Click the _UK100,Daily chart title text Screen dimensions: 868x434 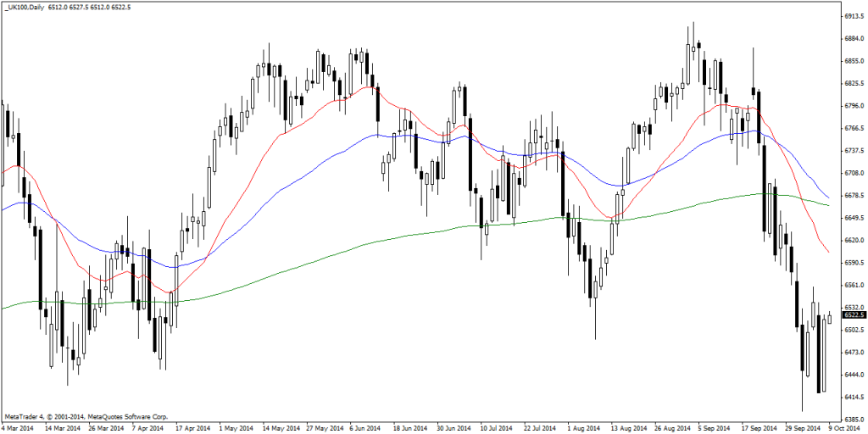tap(24, 8)
